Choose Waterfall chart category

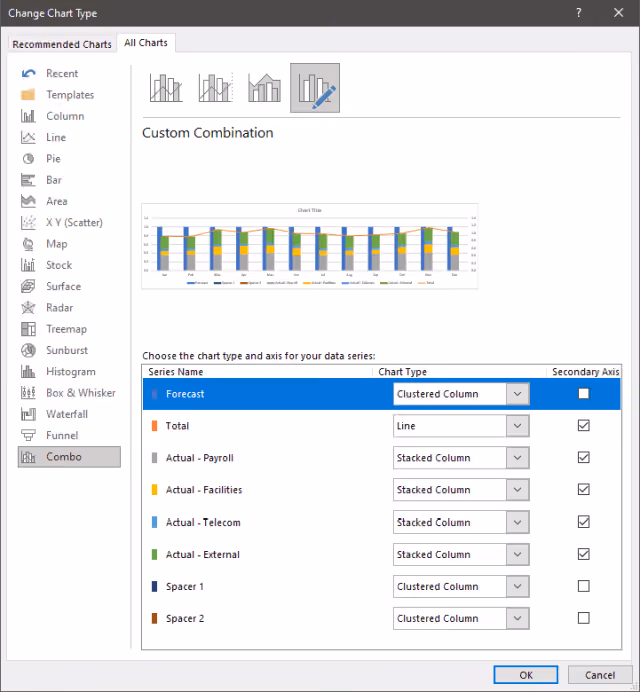67,414
